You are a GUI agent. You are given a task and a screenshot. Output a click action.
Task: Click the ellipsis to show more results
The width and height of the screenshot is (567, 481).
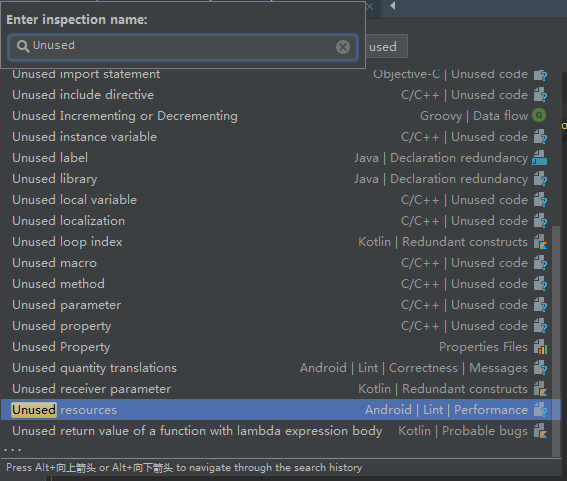click(13, 450)
